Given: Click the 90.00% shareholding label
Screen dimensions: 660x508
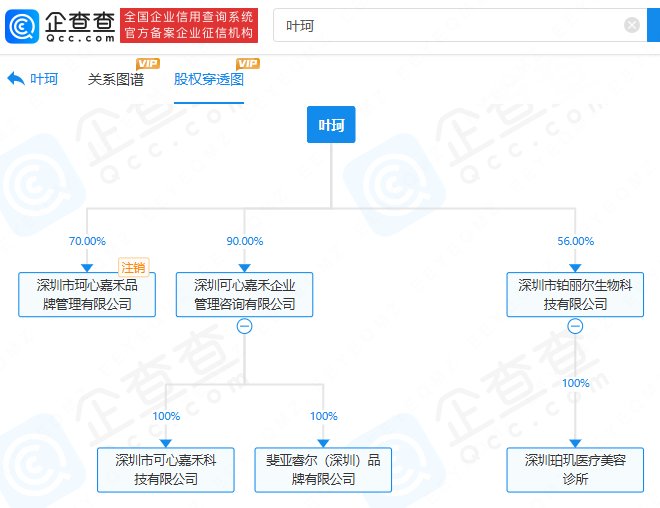Looking at the screenshot, I should click(245, 241).
